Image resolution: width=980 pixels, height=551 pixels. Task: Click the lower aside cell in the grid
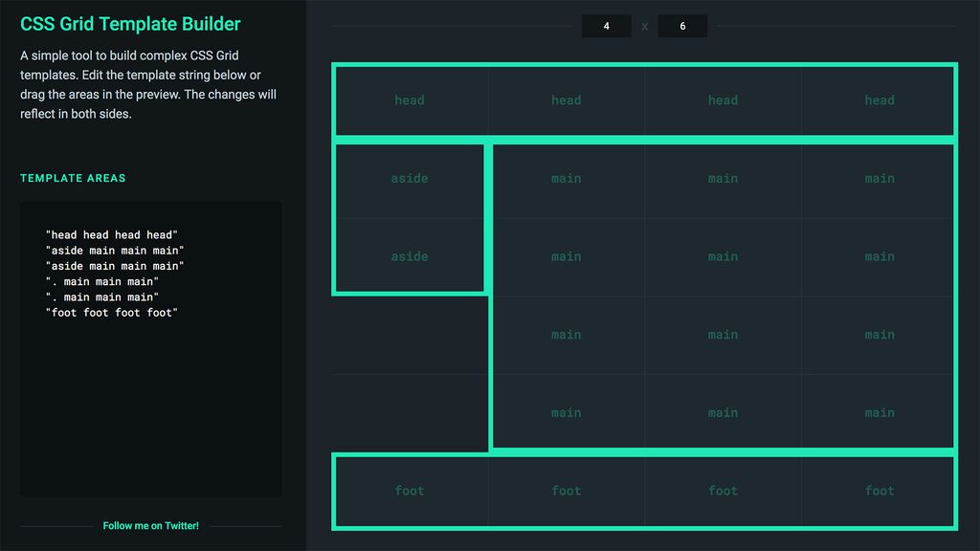click(410, 256)
